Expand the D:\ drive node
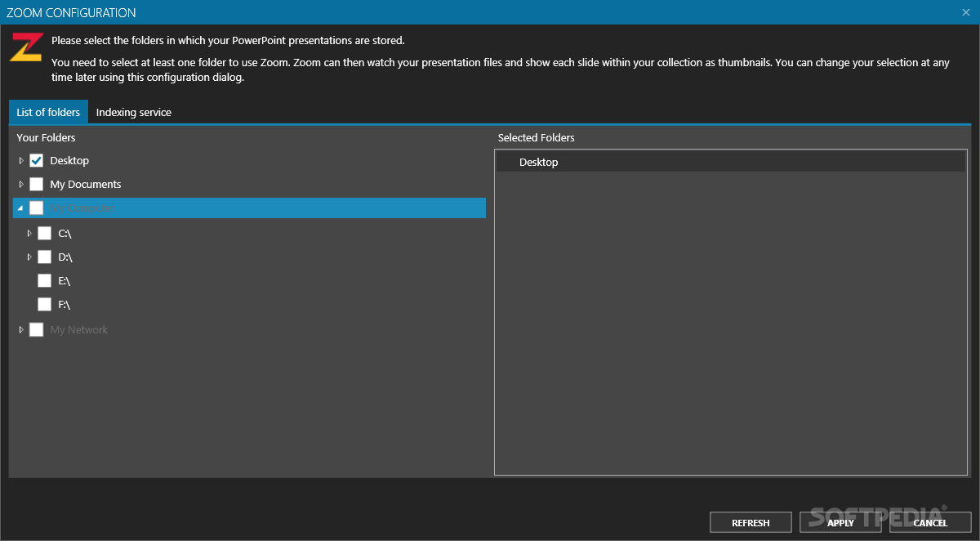Viewport: 980px width, 541px height. 29,257
